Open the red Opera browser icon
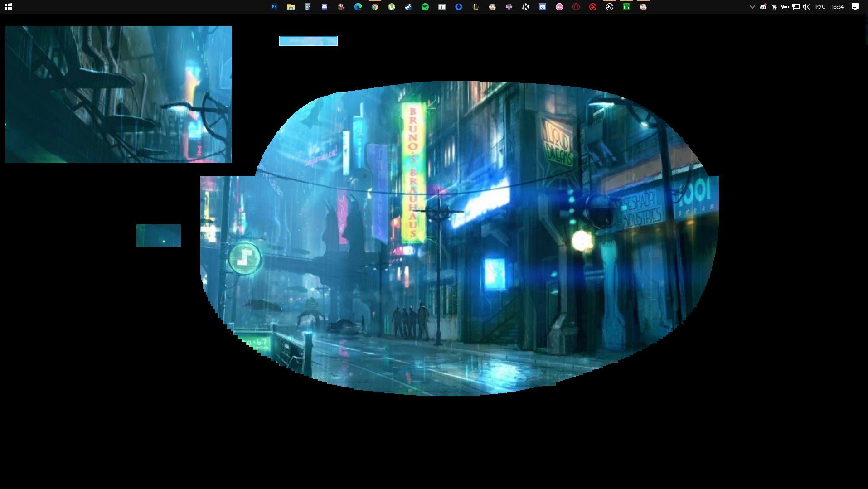868x489 pixels. click(x=576, y=7)
